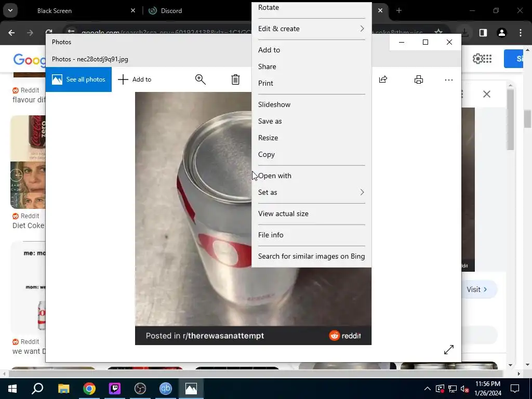
Task: Choose Share in the context menu
Action: [311, 66]
